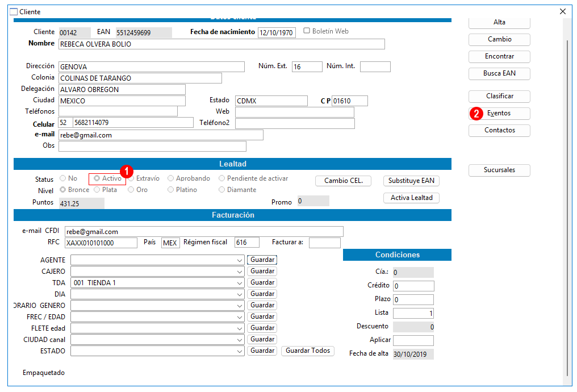577x392 pixels.
Task: Choose the Oro level radio button
Action: (x=131, y=190)
